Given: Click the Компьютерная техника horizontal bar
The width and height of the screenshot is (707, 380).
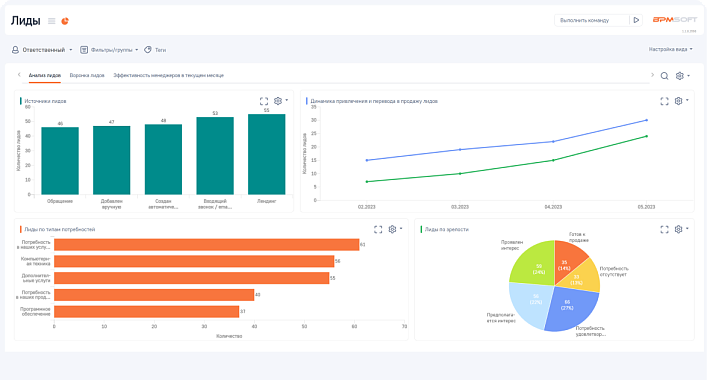Looking at the screenshot, I should pos(194,261).
